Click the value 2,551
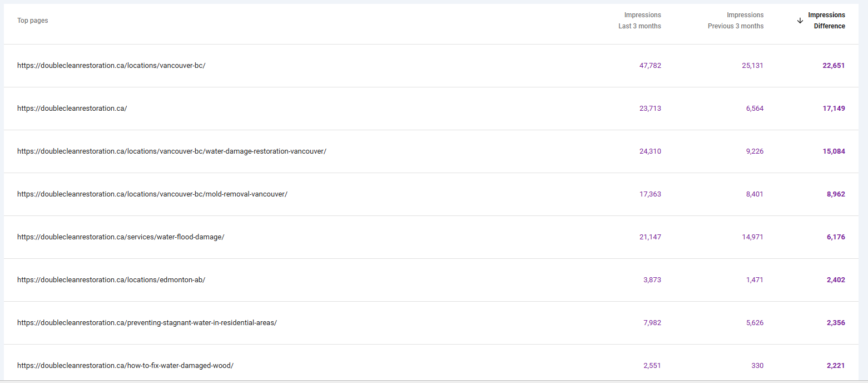This screenshot has width=868, height=383. point(652,366)
